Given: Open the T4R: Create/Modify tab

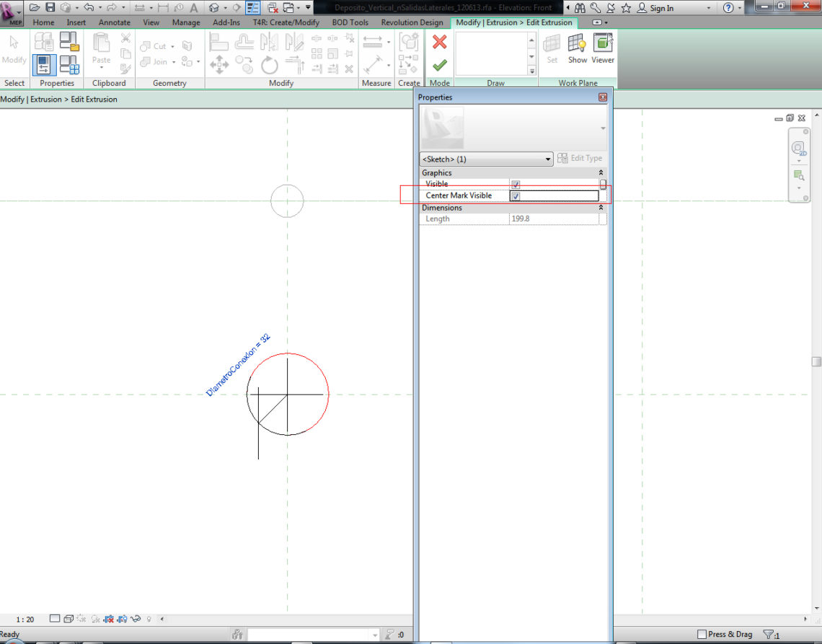Looking at the screenshot, I should (288, 22).
